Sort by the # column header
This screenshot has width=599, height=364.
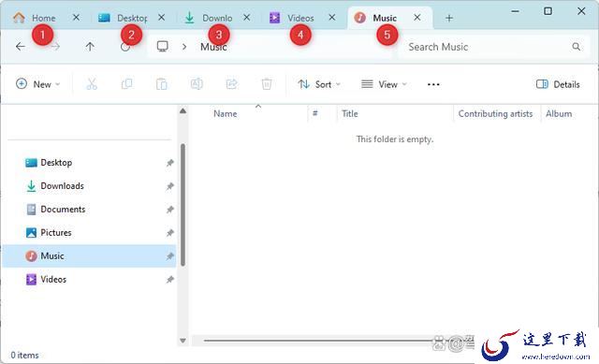point(315,113)
